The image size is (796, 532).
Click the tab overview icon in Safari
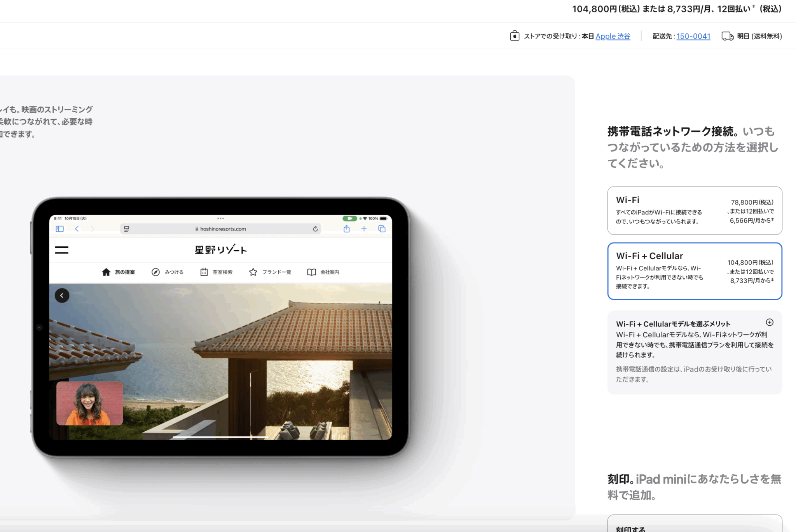(381, 229)
